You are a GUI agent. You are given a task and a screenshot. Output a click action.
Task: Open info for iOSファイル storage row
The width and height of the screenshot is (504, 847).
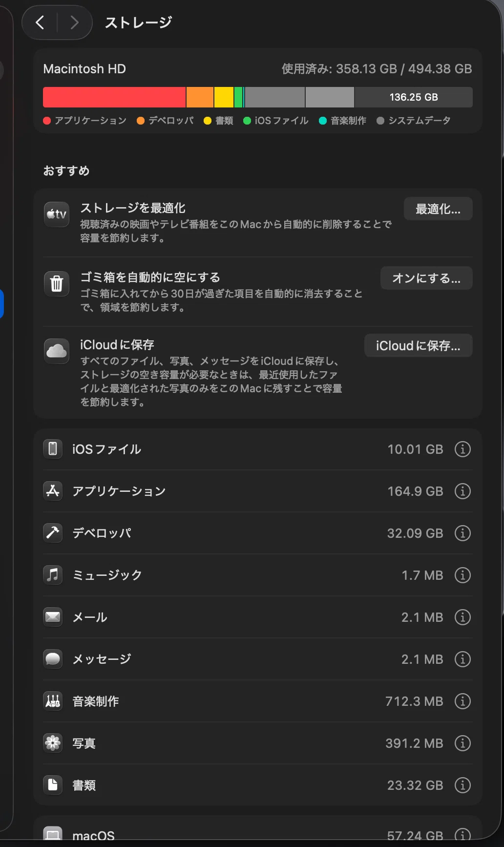(462, 449)
